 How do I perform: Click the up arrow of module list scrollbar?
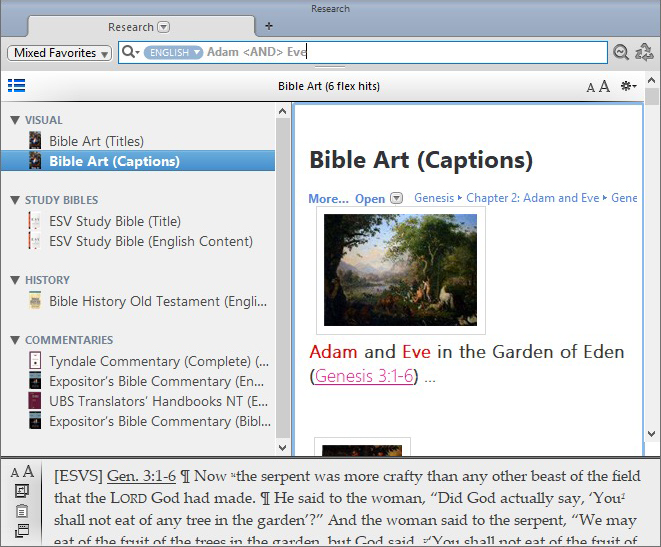click(x=282, y=111)
